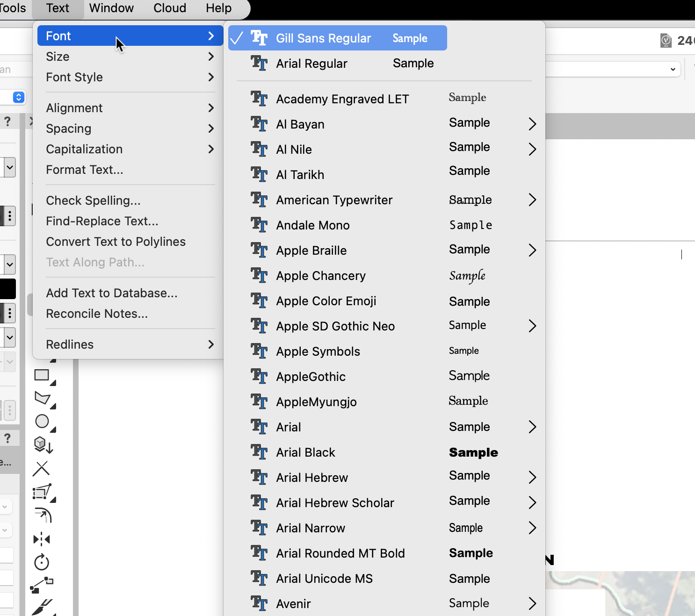Select the Trim tool with crossed lines icon

click(42, 468)
